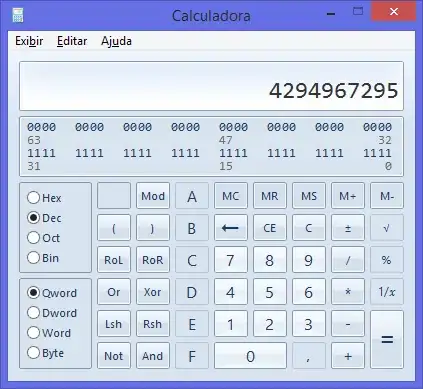Click the number 9 key
This screenshot has width=423, height=389.
coord(309,260)
